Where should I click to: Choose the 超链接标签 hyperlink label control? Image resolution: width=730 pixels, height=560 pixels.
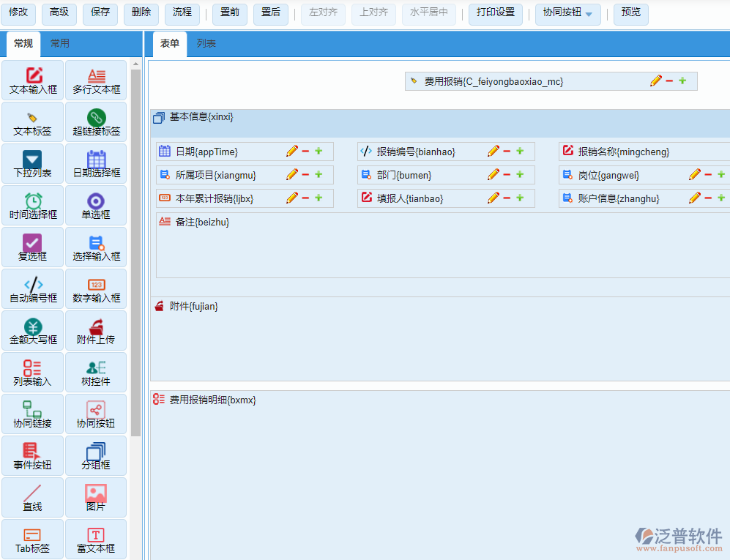96,122
